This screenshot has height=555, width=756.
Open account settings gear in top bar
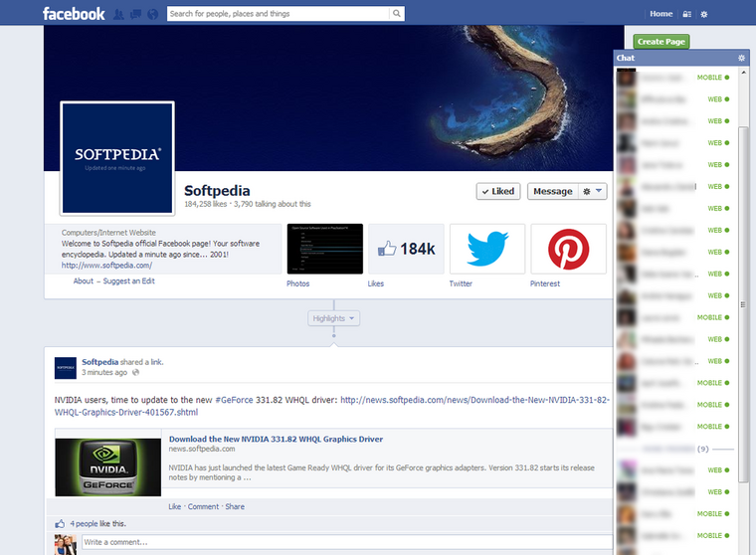click(x=704, y=15)
